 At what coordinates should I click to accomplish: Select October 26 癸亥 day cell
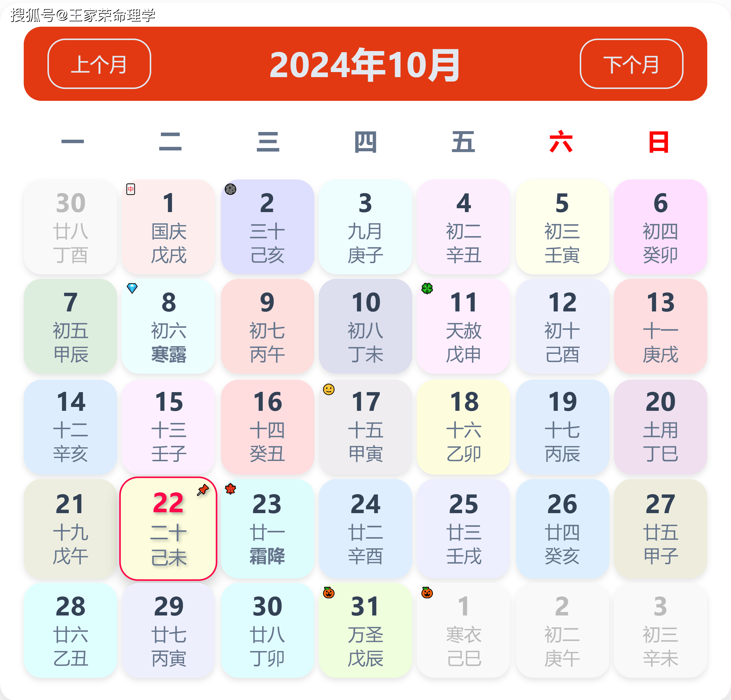tap(563, 529)
